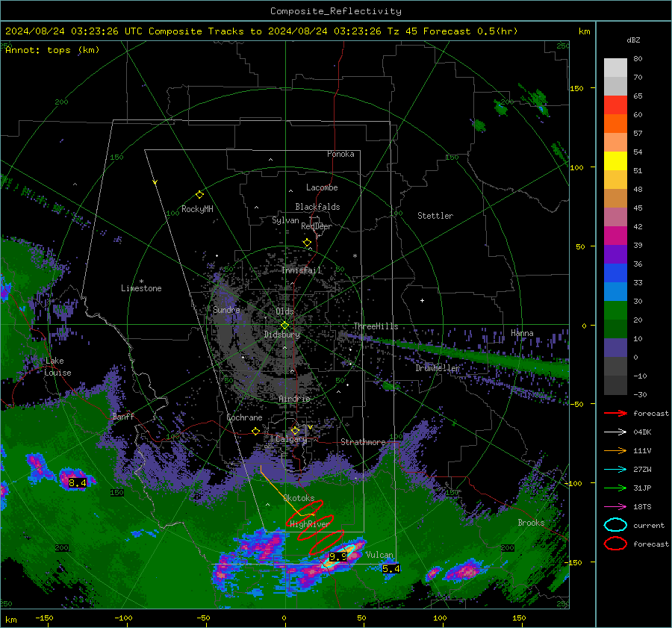Screen dimensions: 672x628
Task: Click the RedDeer city label
Action: tap(317, 226)
